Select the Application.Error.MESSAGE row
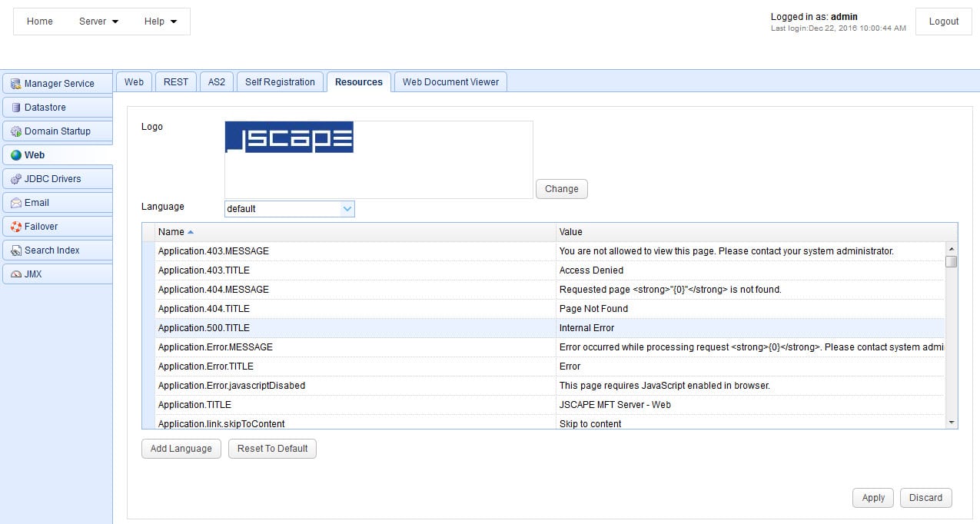Viewport: 980px width, 524px height. coord(543,347)
